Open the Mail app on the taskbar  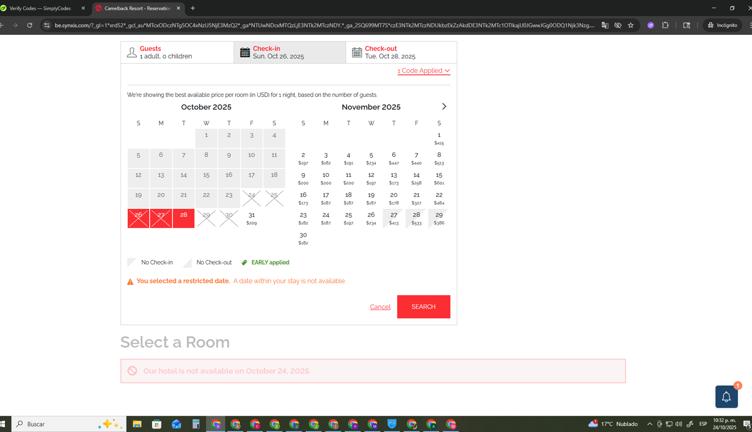[x=176, y=424]
